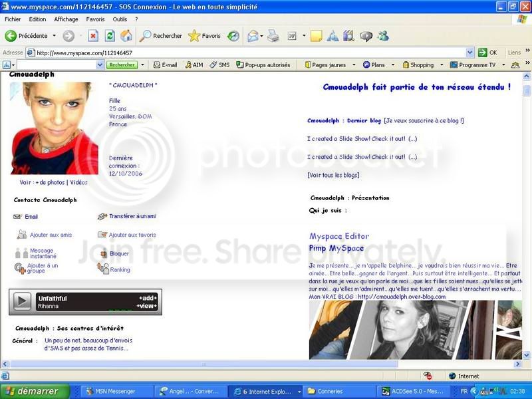The width and height of the screenshot is (532, 399).
Task: Open the E-mail toolbar shortcut
Action: [x=165, y=65]
